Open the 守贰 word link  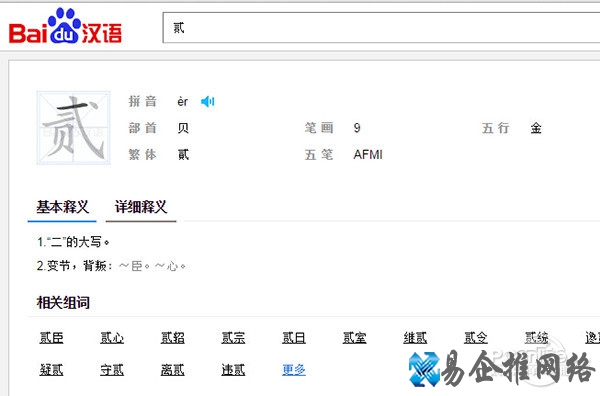click(112, 370)
